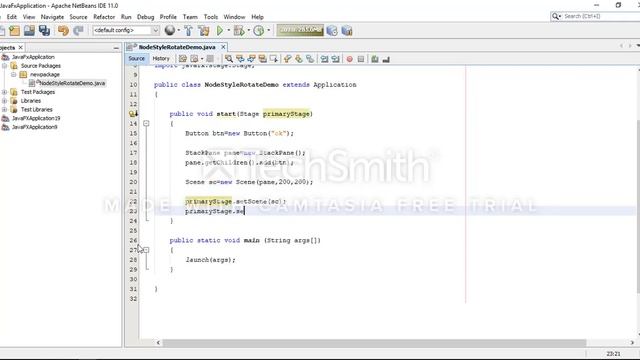This screenshot has height=360, width=640.
Task: Minimize the Projects panel
Action: (116, 48)
